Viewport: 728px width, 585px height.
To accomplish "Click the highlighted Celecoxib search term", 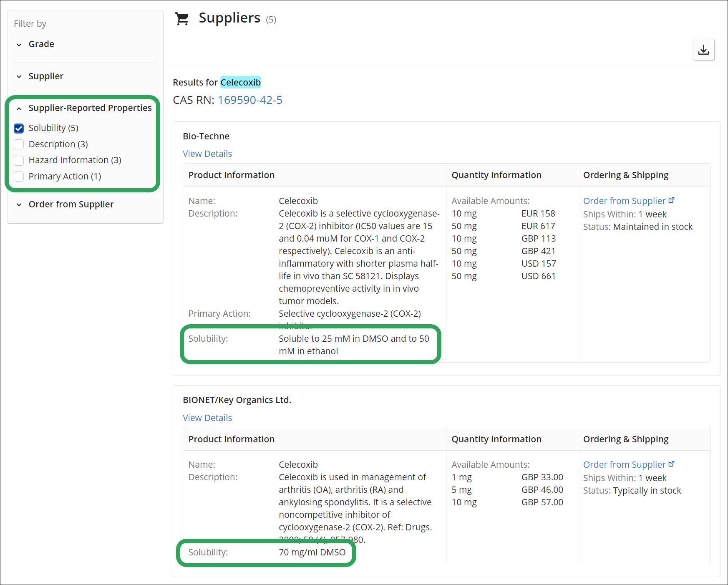I will tap(241, 83).
